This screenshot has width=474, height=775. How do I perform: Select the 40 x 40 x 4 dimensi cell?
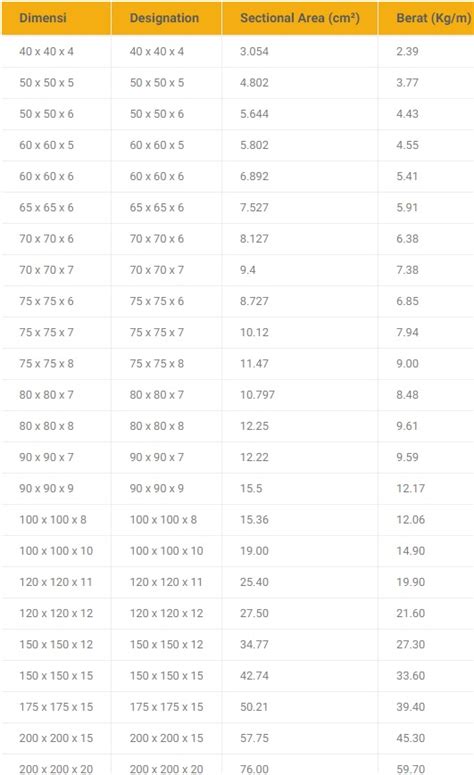pos(46,51)
